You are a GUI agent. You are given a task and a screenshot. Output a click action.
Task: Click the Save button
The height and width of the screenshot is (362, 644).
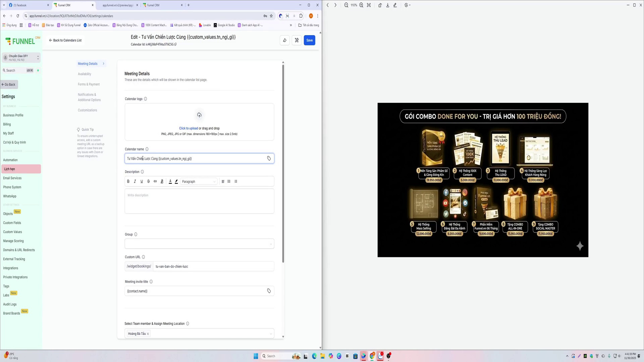(x=309, y=40)
